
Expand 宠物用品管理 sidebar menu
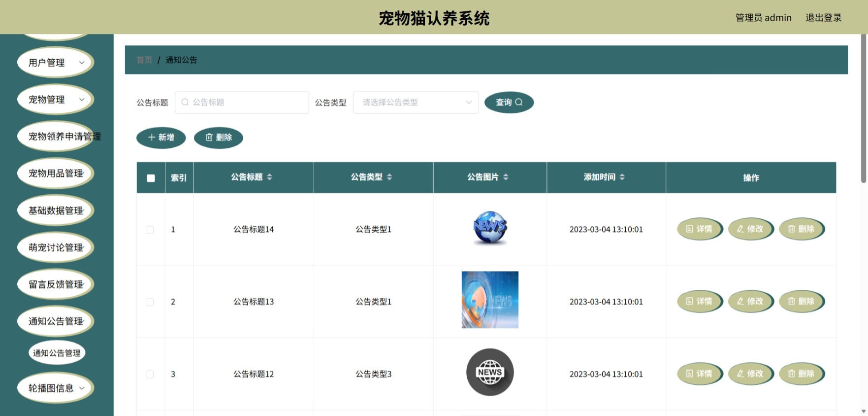click(x=56, y=173)
